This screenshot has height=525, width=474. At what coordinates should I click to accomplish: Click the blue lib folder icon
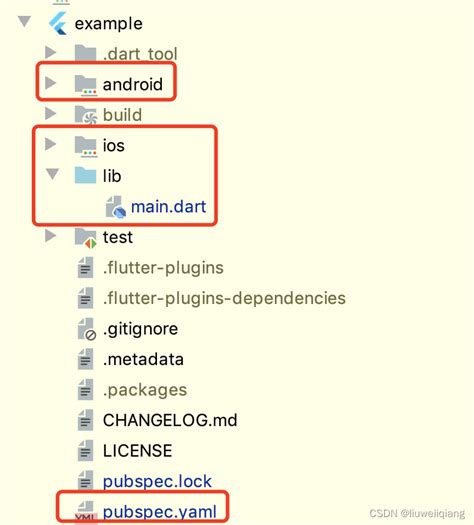pyautogui.click(x=85, y=175)
